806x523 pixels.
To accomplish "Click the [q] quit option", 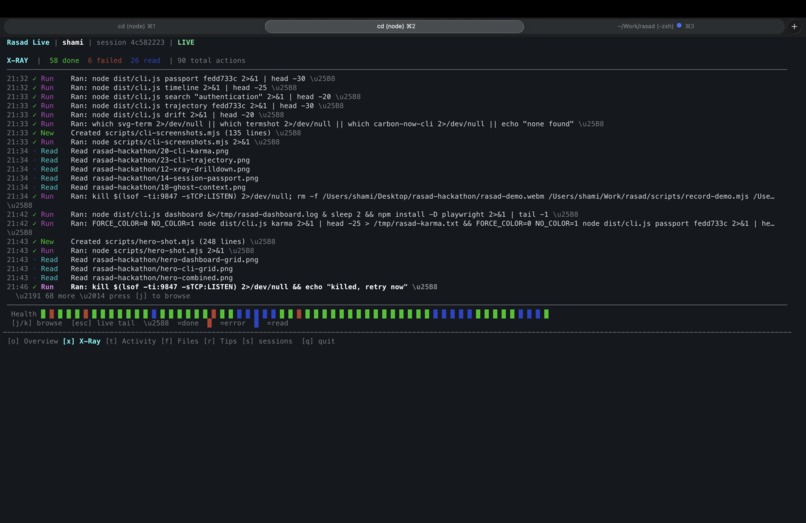I will [318, 341].
